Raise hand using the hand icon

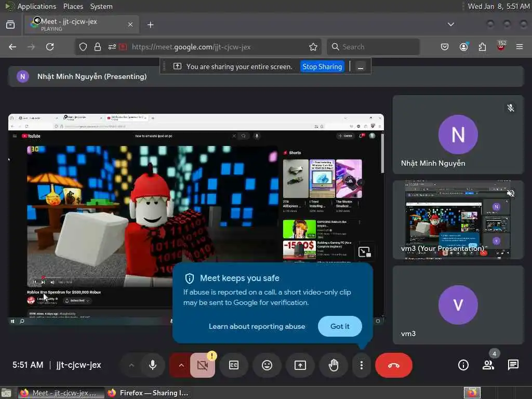pyautogui.click(x=334, y=365)
